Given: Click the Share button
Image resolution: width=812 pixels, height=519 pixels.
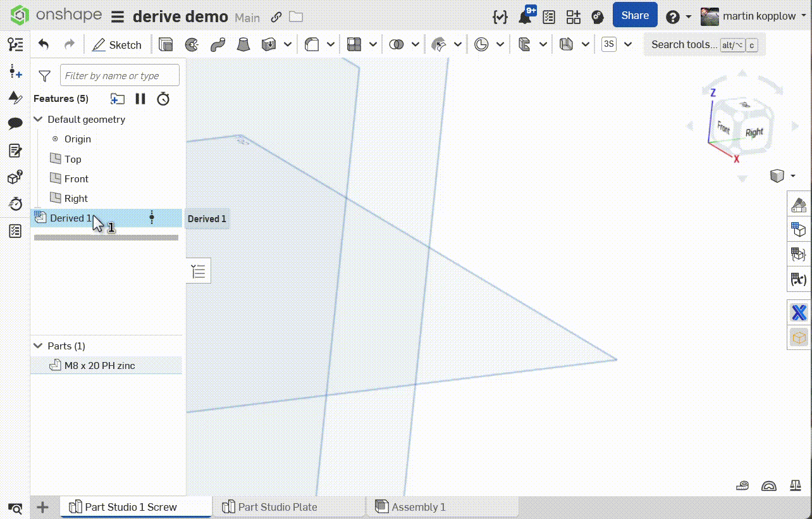Looking at the screenshot, I should 635,15.
